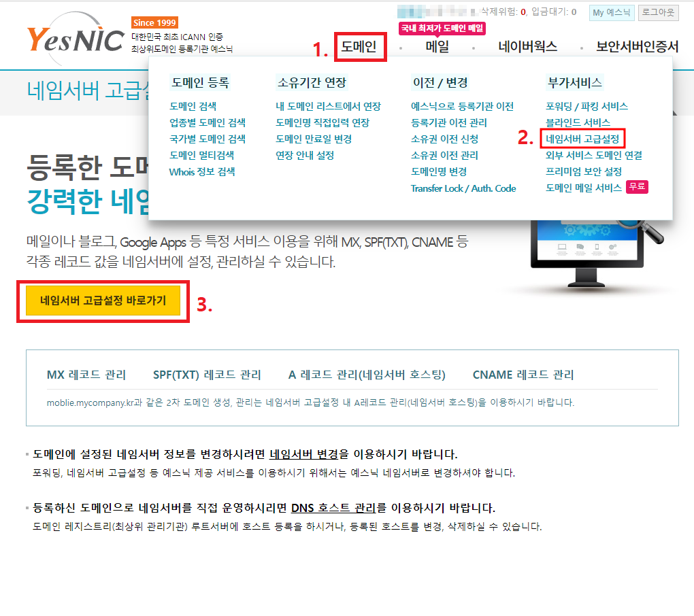Click the 소유기간 연장 column heading
Screen dimensions: 694x616
(x=312, y=83)
